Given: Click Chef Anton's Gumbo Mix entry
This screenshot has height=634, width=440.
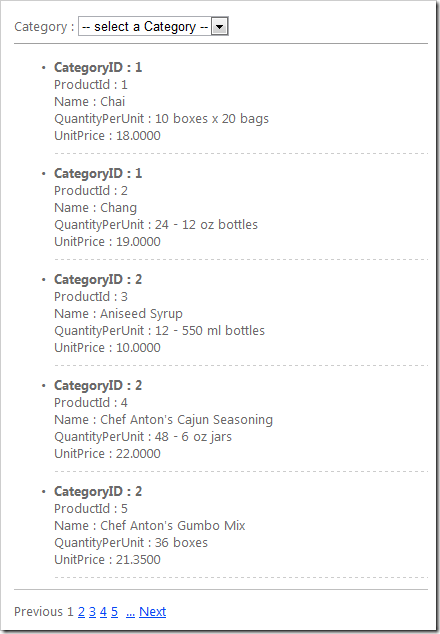Looking at the screenshot, I should 150,526.
